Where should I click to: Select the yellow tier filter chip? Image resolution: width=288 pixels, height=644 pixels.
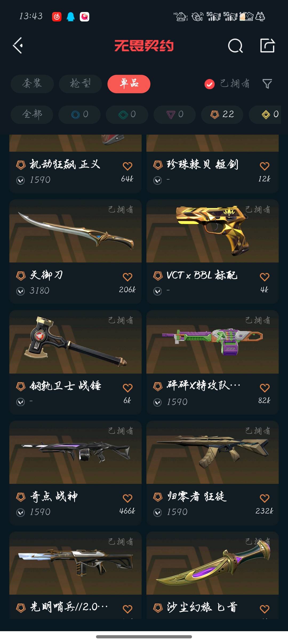coord(265,115)
